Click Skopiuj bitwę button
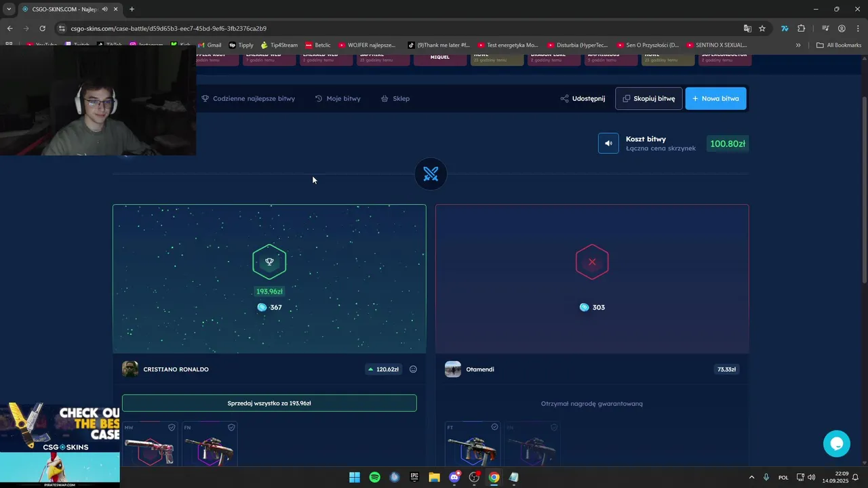This screenshot has width=868, height=488. coord(648,98)
